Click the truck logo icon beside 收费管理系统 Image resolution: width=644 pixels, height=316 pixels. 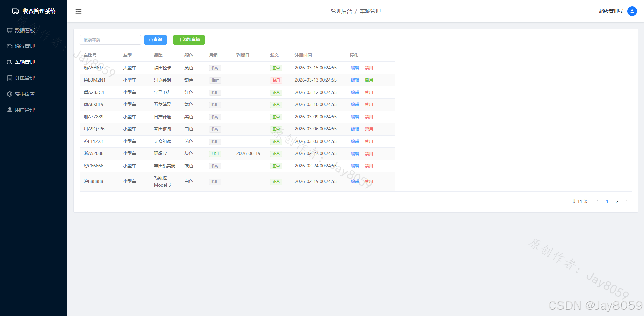click(15, 11)
